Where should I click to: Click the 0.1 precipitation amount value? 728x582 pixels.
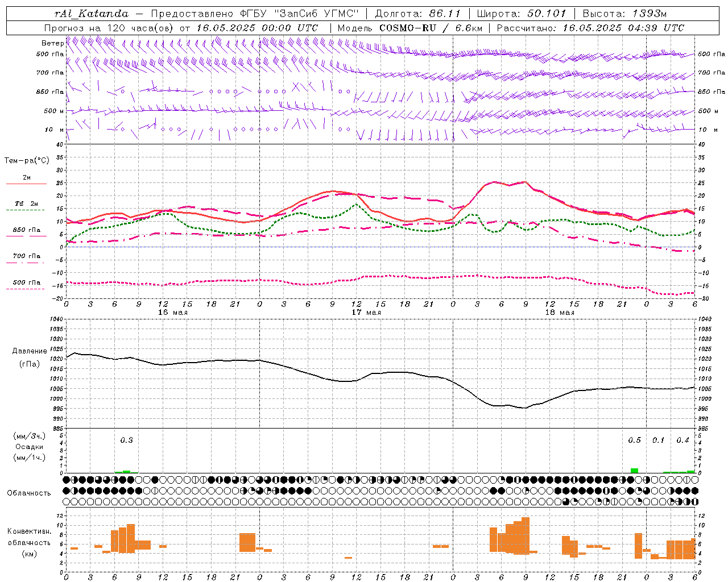point(658,440)
